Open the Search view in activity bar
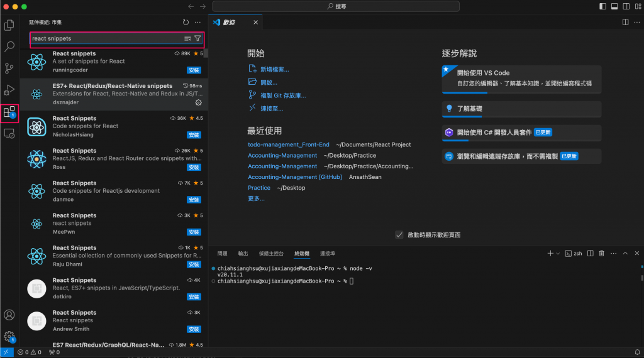644x358 pixels. coord(9,46)
